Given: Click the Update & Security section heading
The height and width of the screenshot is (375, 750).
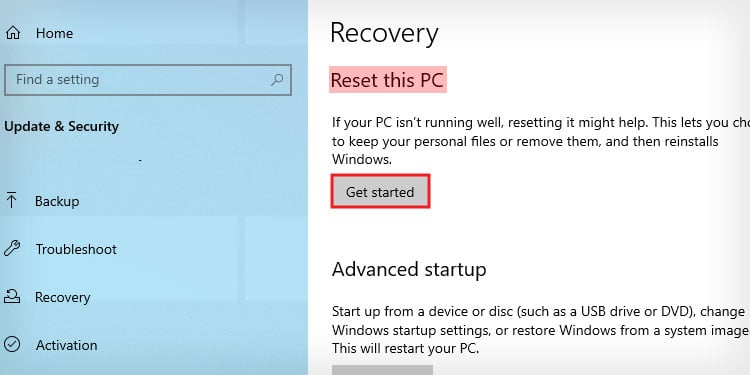Looking at the screenshot, I should coord(62,127).
